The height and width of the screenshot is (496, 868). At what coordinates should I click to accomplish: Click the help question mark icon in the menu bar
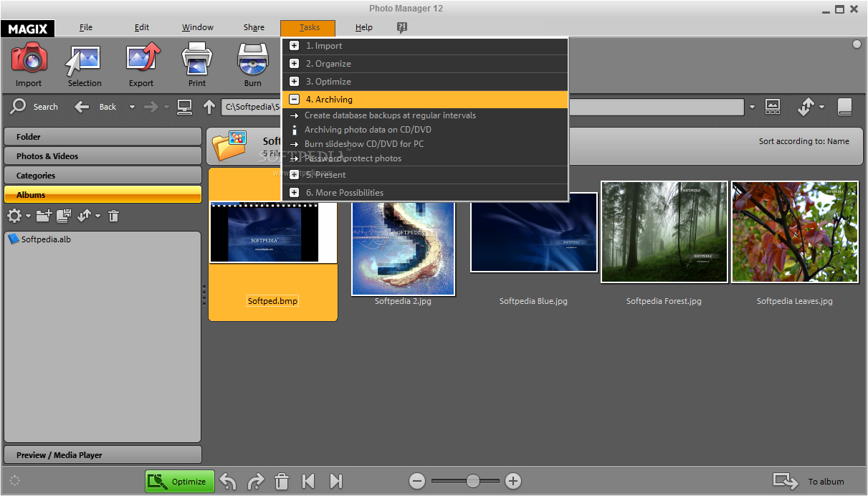402,27
